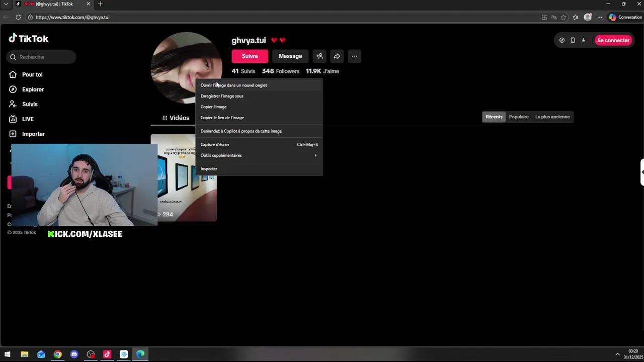This screenshot has width=644, height=362.
Task: Open Edge settings three-dots menu
Action: 600,17
